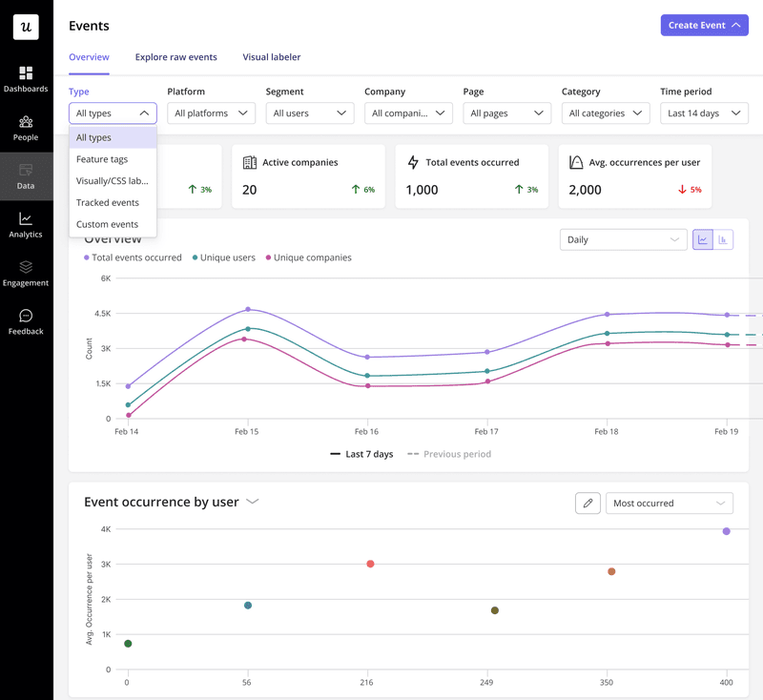763x700 pixels.
Task: Open the Visual labeler tab
Action: [x=271, y=57]
